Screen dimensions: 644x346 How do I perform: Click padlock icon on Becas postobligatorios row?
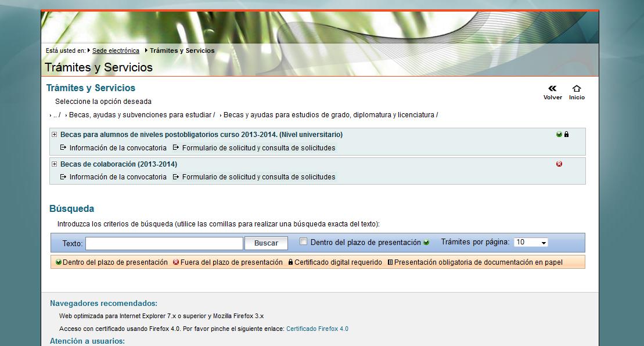point(567,135)
